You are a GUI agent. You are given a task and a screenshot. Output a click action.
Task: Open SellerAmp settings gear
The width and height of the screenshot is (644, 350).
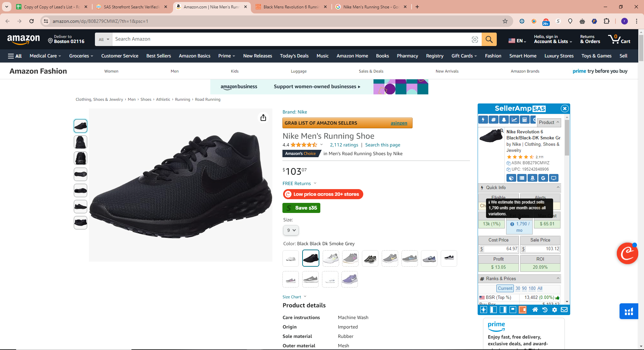pyautogui.click(x=554, y=310)
